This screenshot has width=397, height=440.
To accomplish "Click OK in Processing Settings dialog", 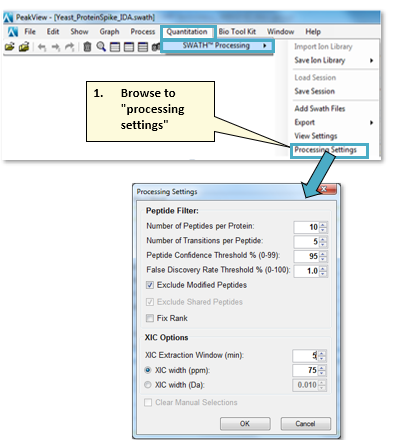I will 245,424.
